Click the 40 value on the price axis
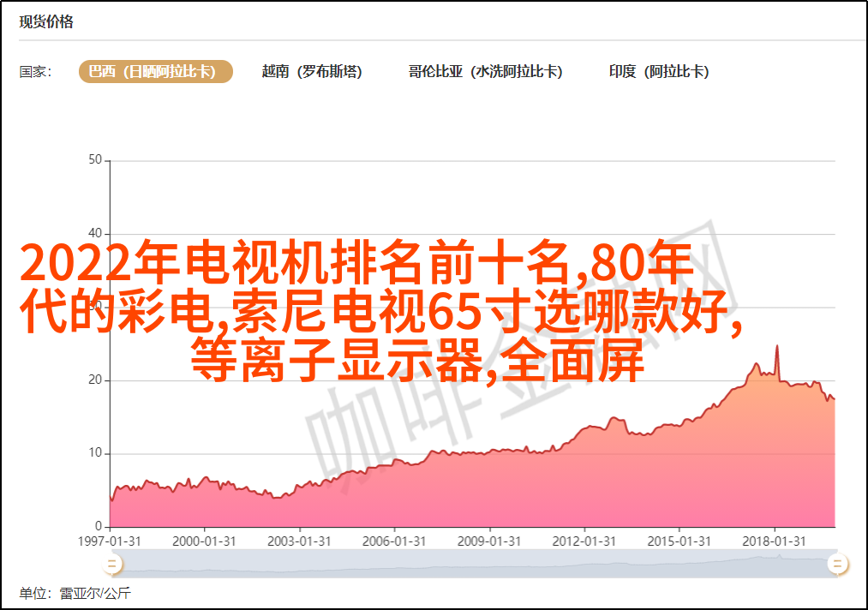Screen dimensions: 868x610 click(95, 233)
